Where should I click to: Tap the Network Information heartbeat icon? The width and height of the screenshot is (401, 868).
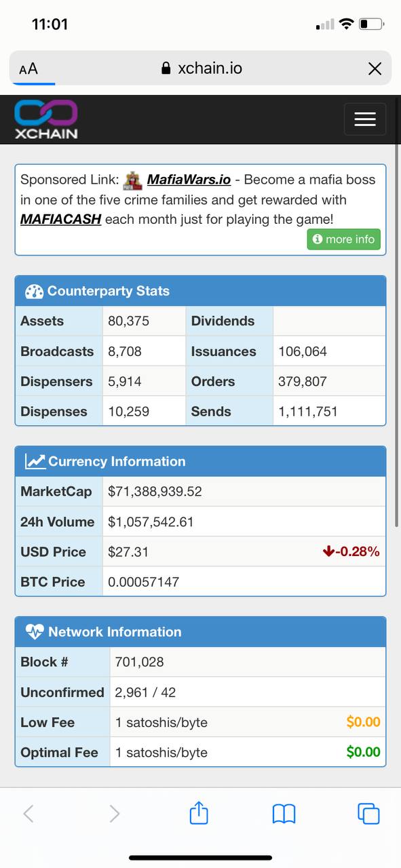click(34, 632)
